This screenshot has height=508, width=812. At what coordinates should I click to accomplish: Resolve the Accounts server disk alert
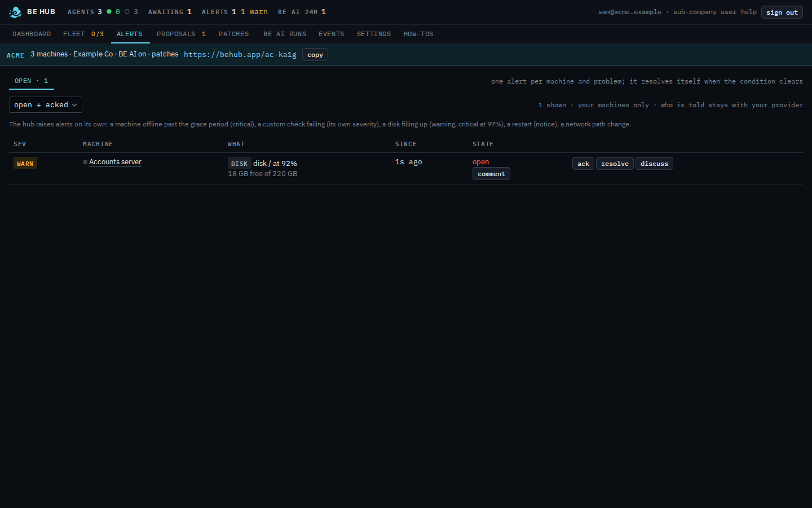click(x=615, y=164)
